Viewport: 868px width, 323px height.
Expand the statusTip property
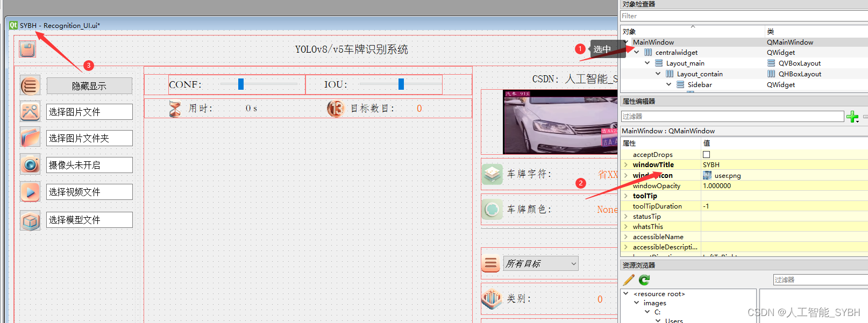tap(626, 217)
